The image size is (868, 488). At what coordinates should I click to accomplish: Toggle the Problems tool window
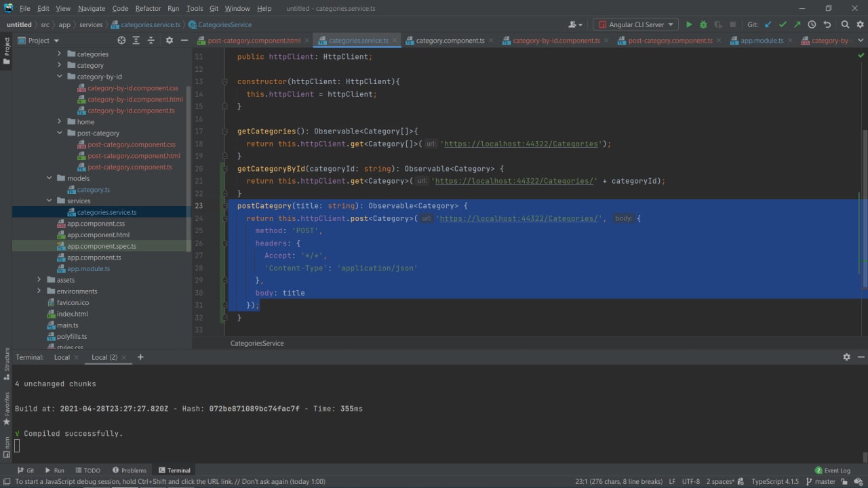(x=130, y=470)
